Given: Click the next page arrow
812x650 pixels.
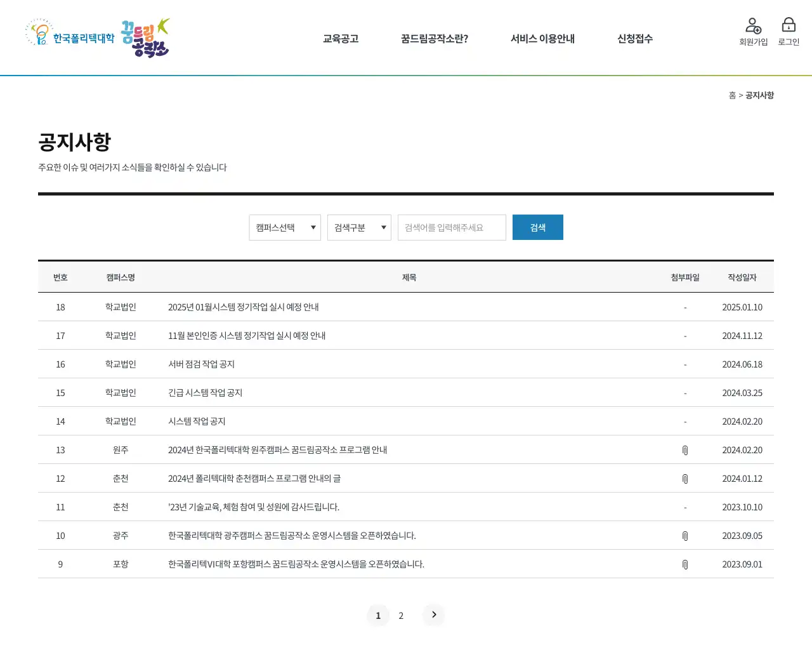Looking at the screenshot, I should click(433, 614).
